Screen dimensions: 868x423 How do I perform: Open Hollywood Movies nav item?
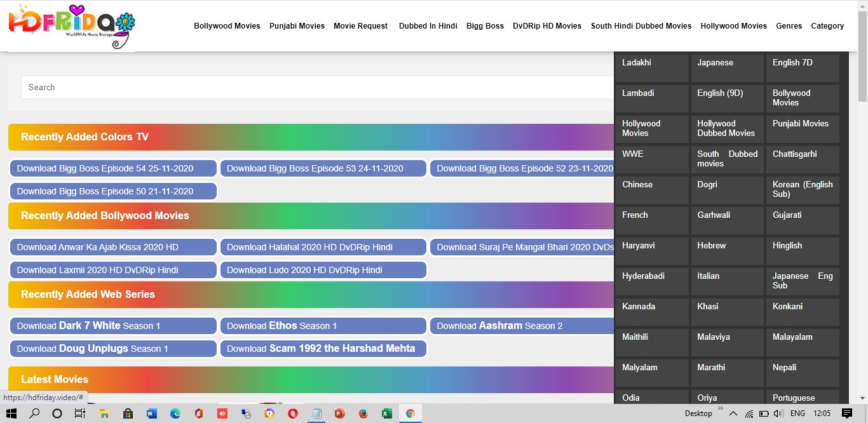(x=734, y=26)
